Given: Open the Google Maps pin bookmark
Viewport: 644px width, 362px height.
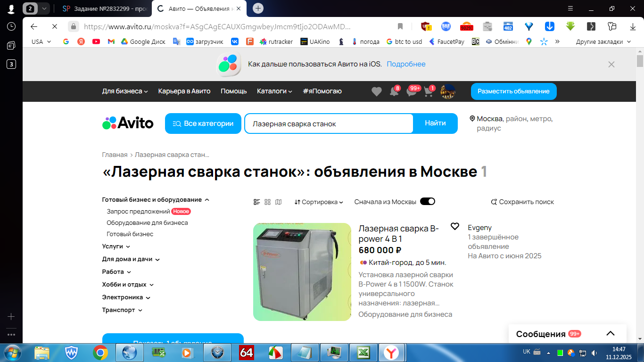Looking at the screenshot, I should click(529, 41).
